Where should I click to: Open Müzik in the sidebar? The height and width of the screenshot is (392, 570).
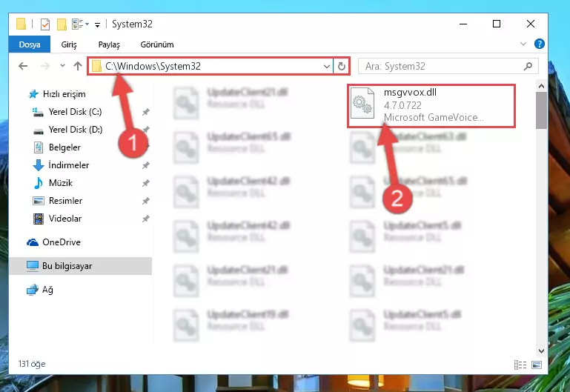[53, 183]
